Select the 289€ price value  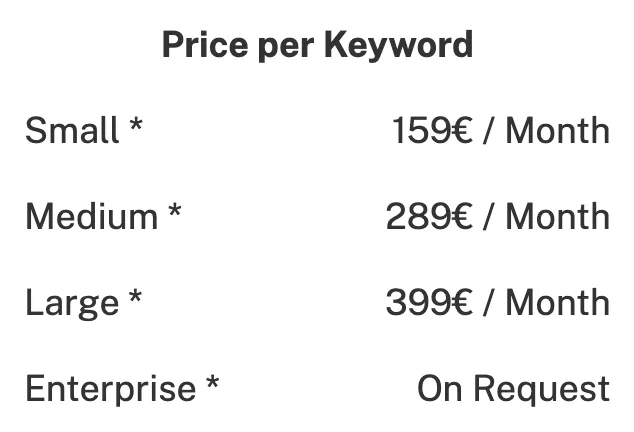[x=429, y=216]
